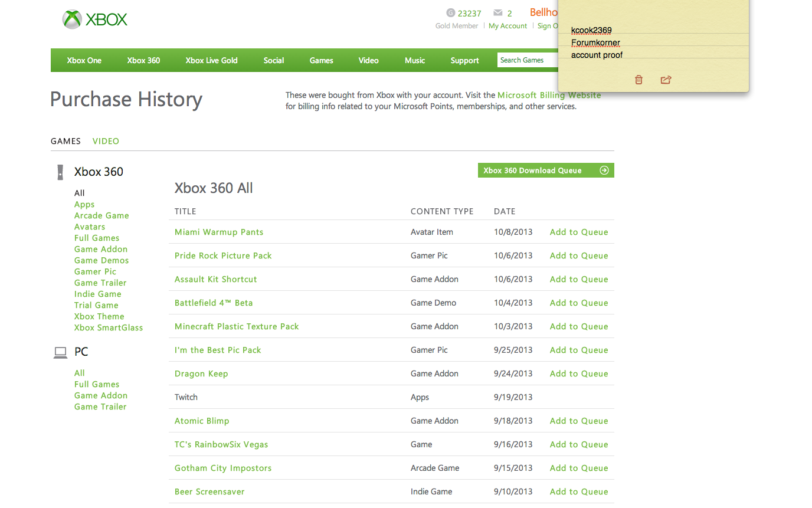Open the Music menu

(x=415, y=60)
